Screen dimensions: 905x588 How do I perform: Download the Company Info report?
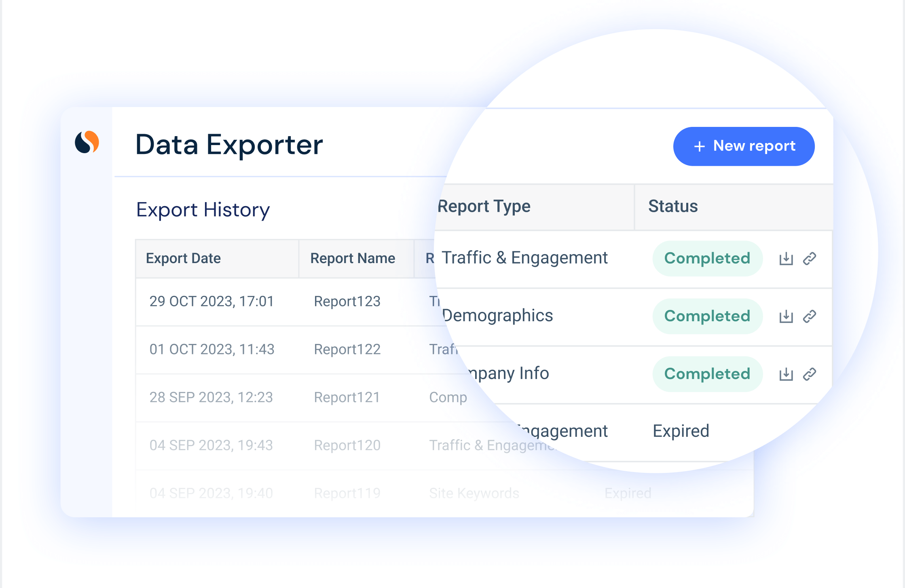pyautogui.click(x=786, y=374)
